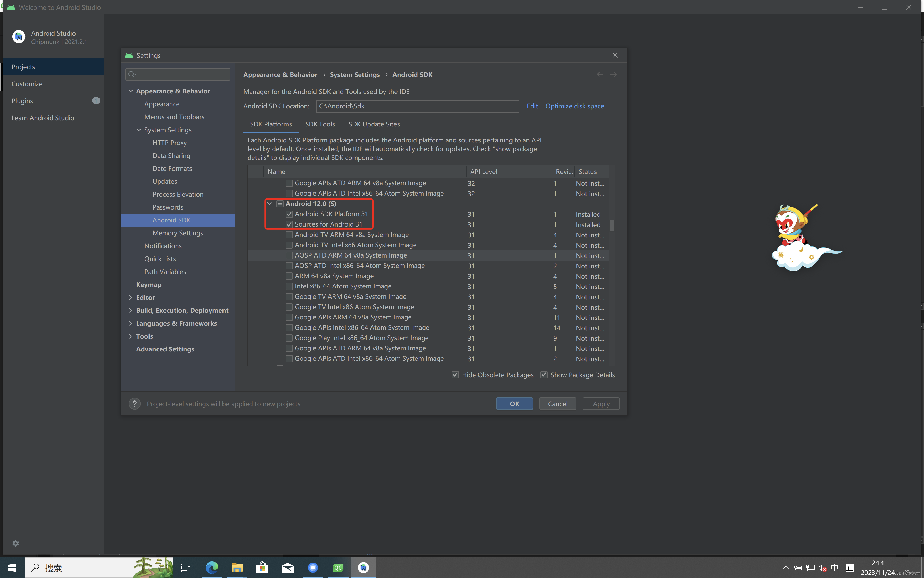The width and height of the screenshot is (924, 578).
Task: Uncheck Android SDK Platform 31
Action: [x=289, y=214]
